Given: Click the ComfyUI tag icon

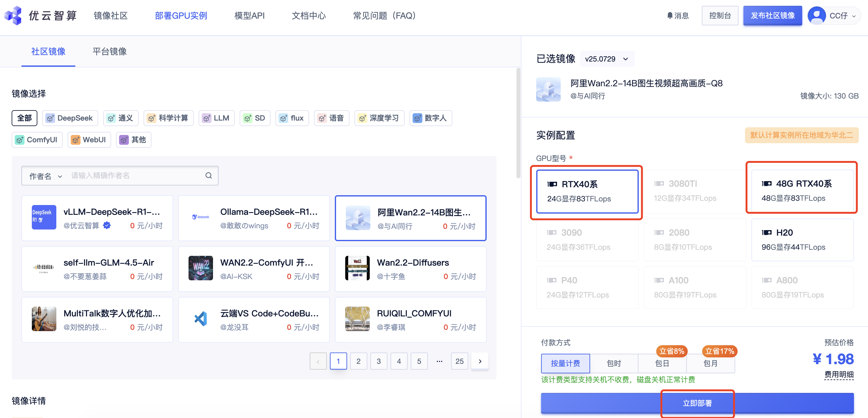Looking at the screenshot, I should (x=20, y=140).
